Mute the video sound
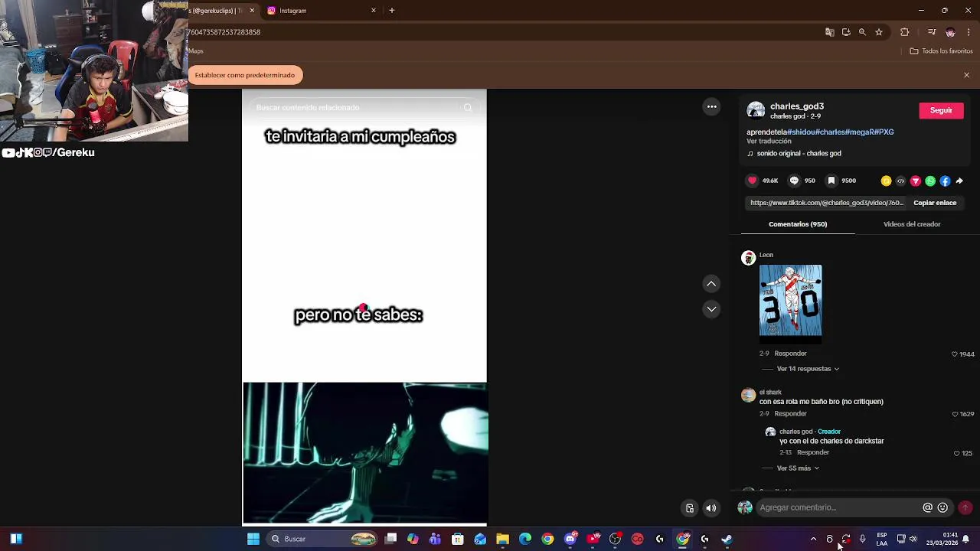This screenshot has height=551, width=980. point(711,508)
